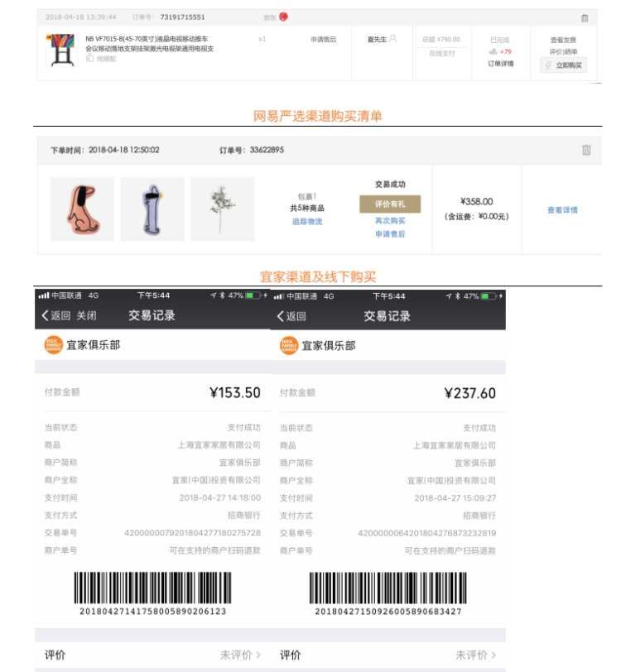Click the 网易严选渠道购买清单 heading

(317, 116)
